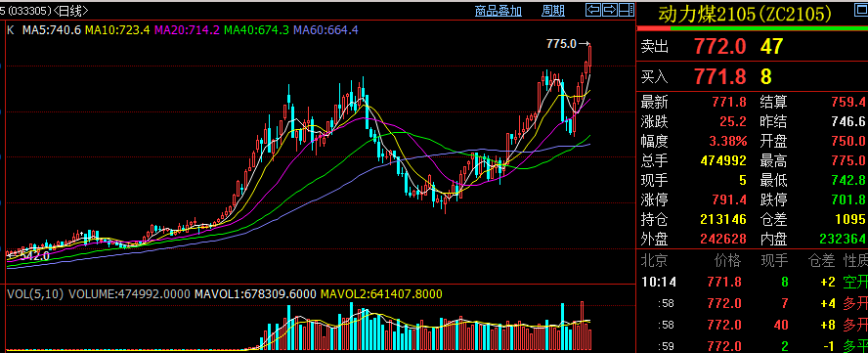Select the MA20:714.2 indicator label
868x353 pixels.
[187, 30]
